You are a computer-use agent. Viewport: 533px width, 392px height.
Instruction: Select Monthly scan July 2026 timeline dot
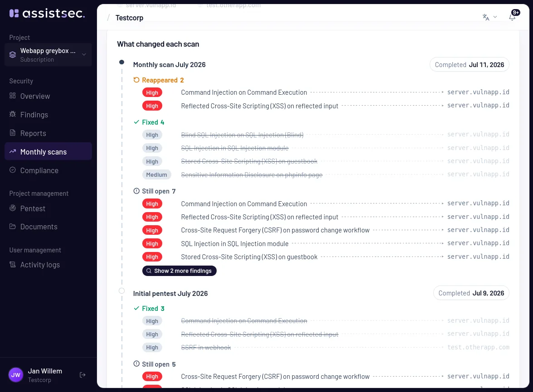pos(121,62)
